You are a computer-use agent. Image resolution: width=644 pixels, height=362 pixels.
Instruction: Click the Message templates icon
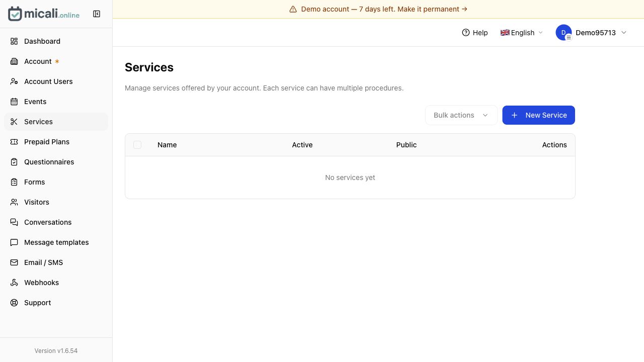14,242
